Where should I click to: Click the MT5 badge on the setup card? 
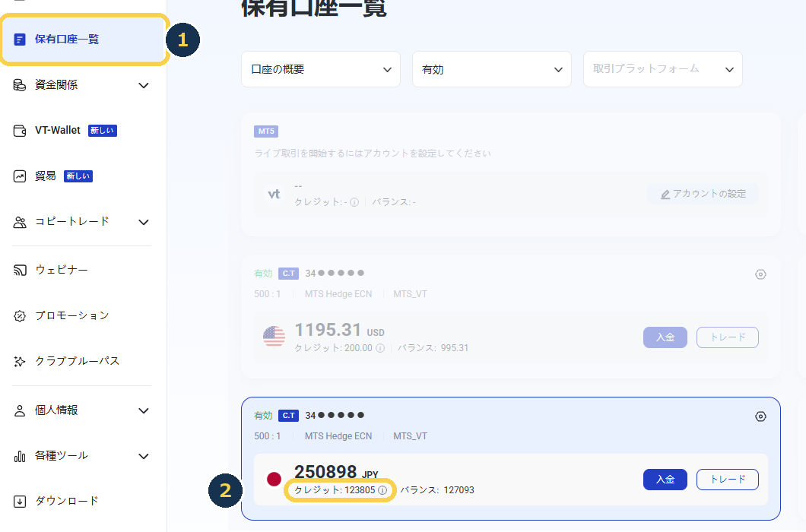pos(266,131)
